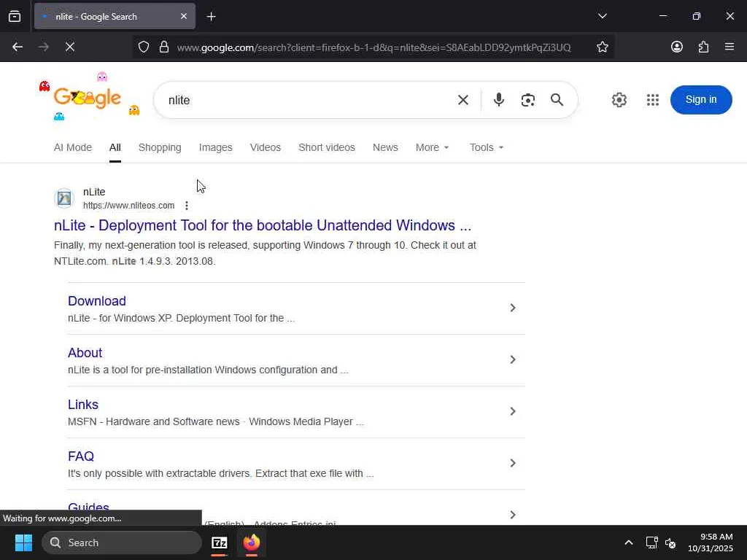Open a new tab

pyautogui.click(x=211, y=17)
